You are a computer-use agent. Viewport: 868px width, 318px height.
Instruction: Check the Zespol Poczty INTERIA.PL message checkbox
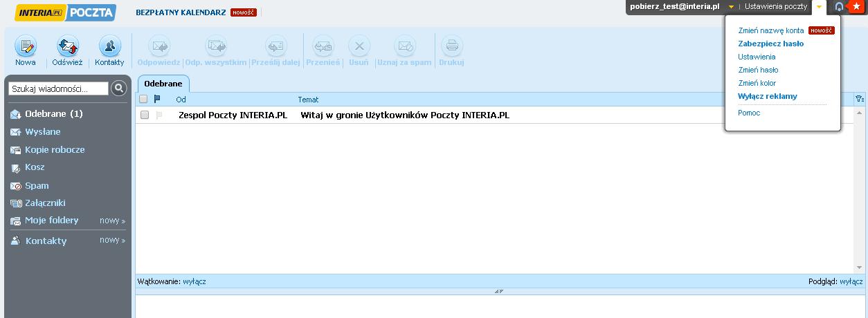pos(145,115)
